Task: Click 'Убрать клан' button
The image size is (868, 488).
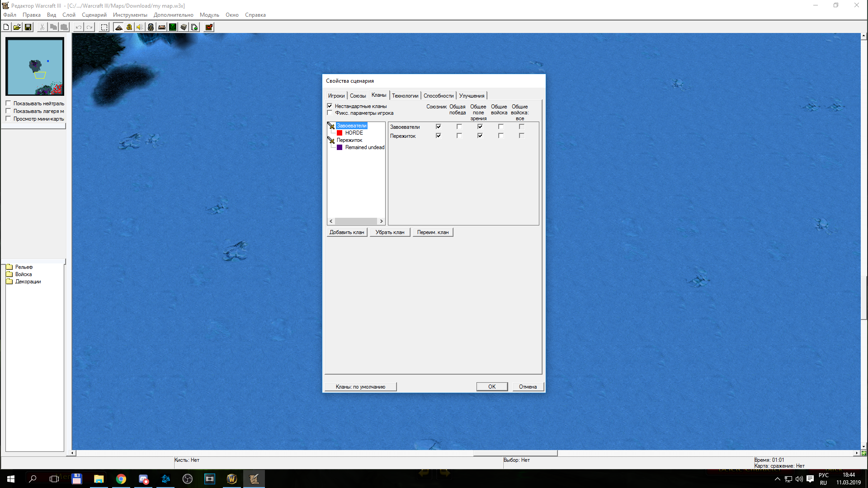Action: tap(390, 232)
